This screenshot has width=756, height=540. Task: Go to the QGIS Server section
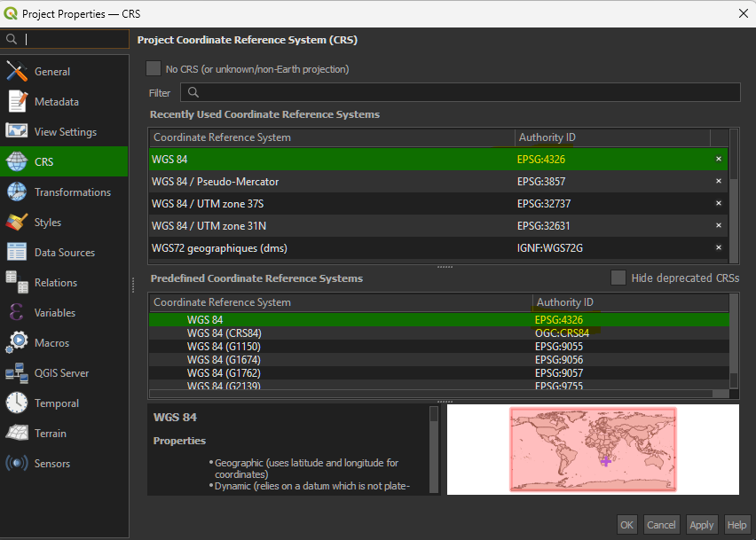[x=61, y=373]
